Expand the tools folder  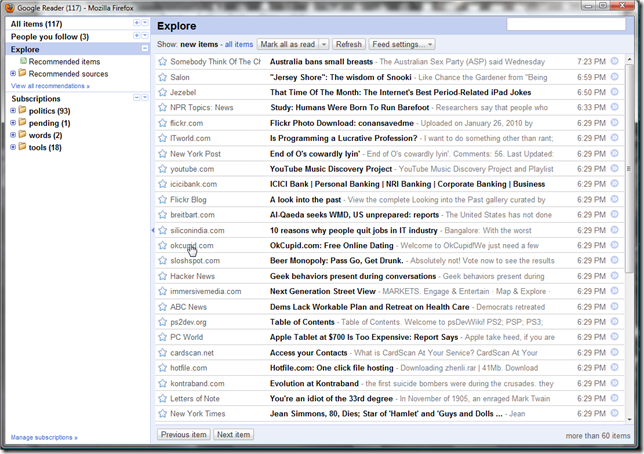(x=13, y=147)
